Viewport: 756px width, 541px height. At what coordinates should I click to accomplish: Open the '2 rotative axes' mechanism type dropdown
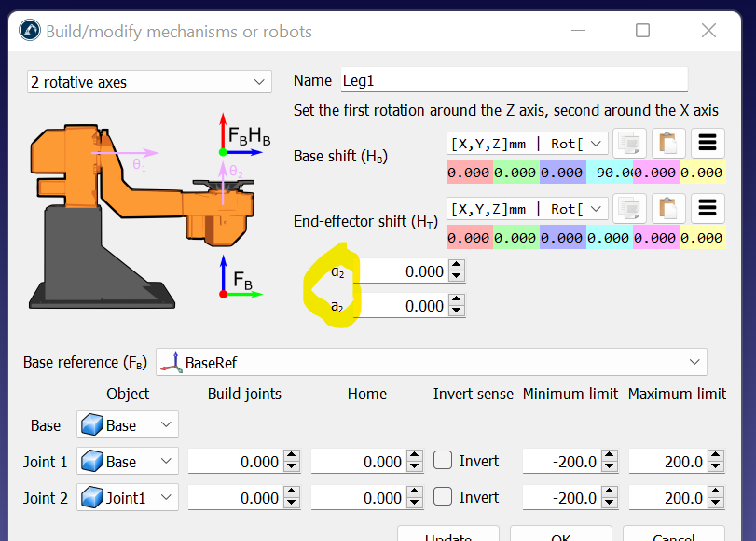149,82
